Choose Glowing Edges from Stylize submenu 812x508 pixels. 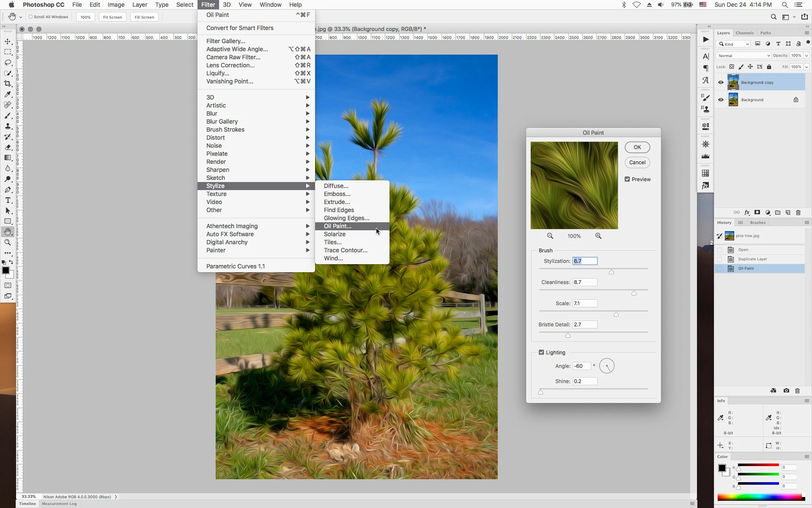tap(346, 218)
